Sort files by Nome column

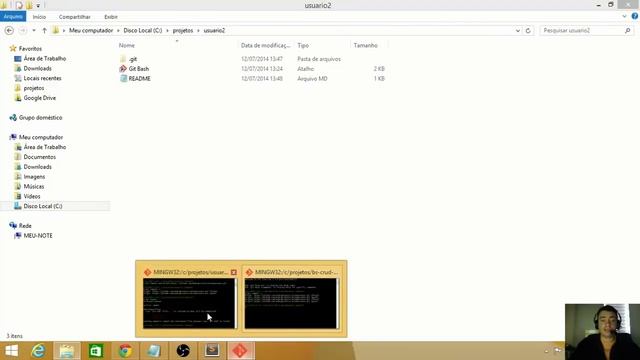127,45
